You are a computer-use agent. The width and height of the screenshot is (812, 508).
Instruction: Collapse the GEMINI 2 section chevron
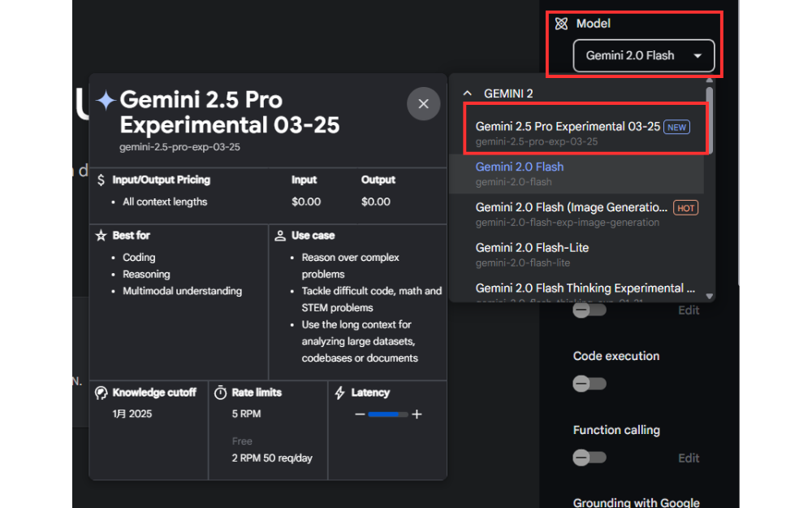(x=467, y=93)
